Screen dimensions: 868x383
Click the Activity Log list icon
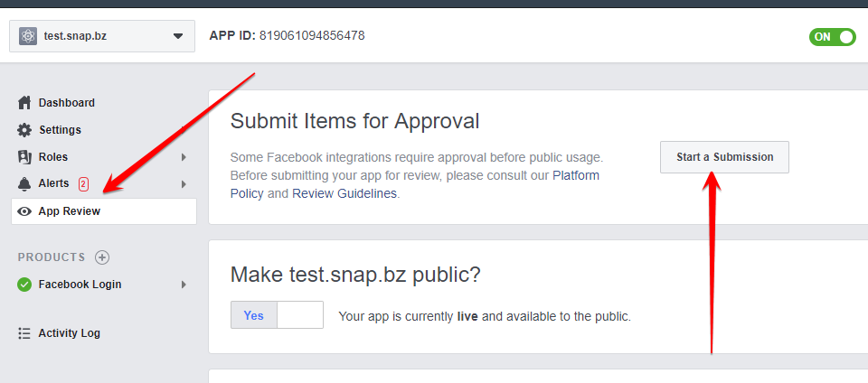(x=24, y=333)
